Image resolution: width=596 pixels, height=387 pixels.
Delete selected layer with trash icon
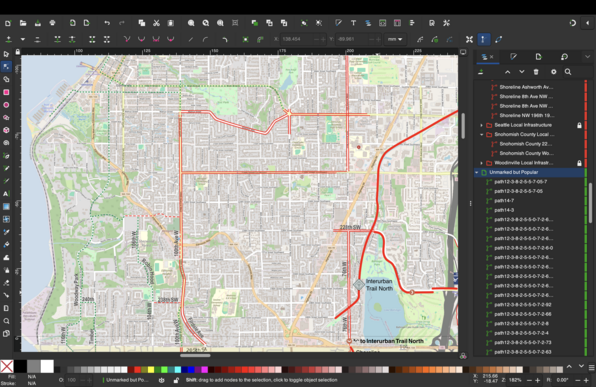click(x=536, y=72)
